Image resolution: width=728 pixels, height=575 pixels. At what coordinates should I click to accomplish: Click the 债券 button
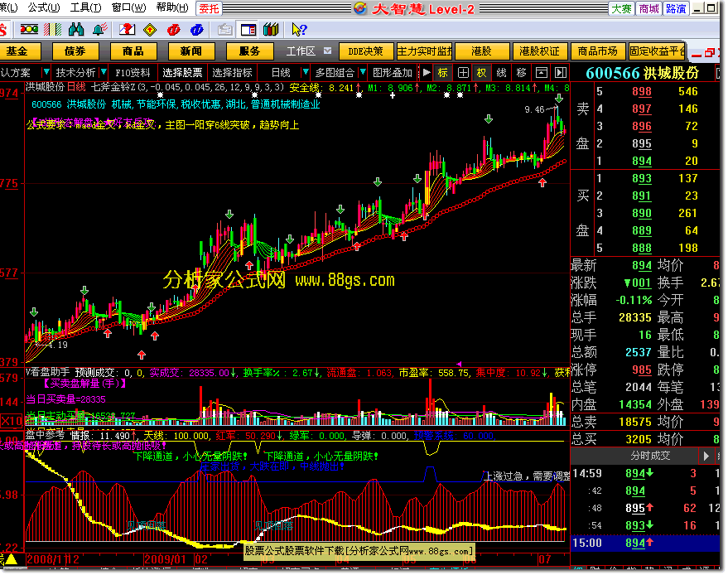[x=75, y=51]
